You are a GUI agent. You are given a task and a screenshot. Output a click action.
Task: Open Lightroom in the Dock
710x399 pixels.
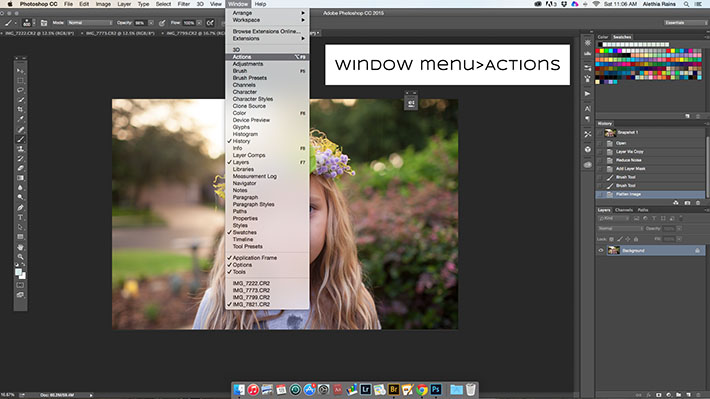[x=365, y=389]
